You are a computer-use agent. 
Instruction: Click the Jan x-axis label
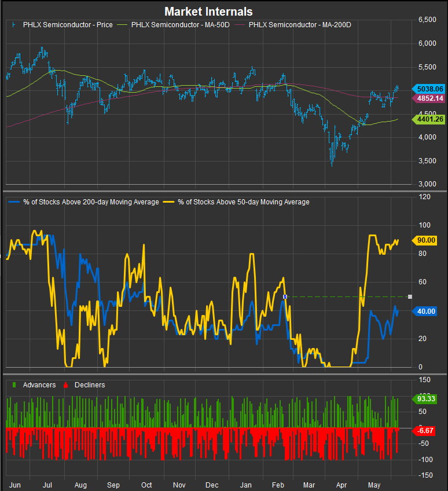click(x=246, y=485)
